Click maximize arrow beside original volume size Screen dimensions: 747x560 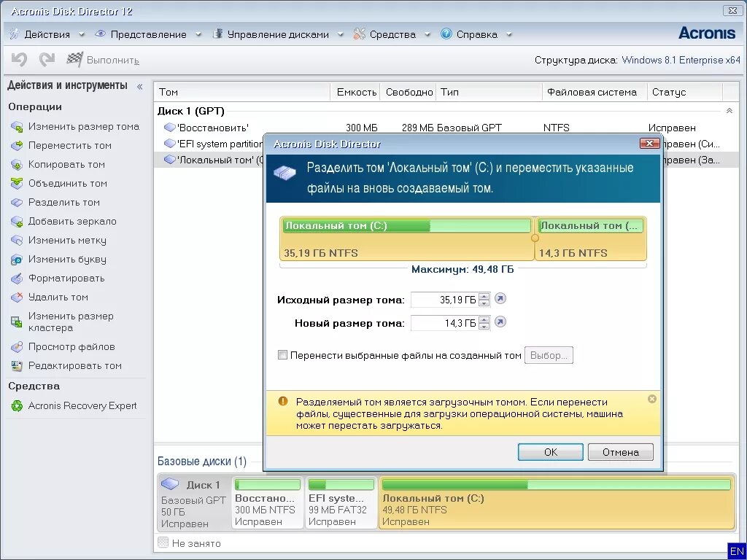[500, 298]
